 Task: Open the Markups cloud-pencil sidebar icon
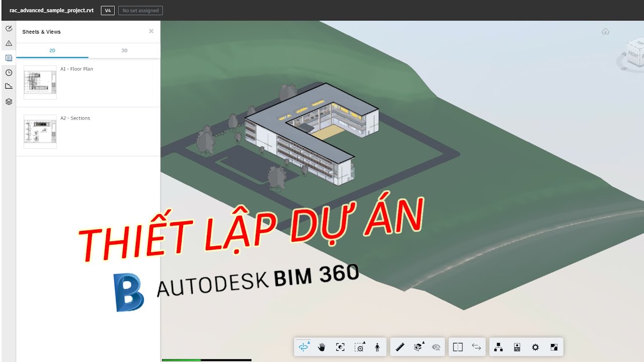point(9,29)
